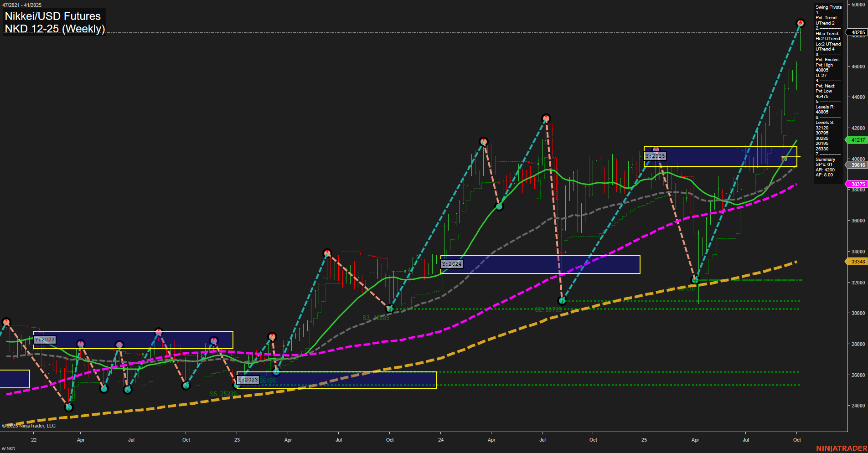
Task: Select the topmost red swing pivot marker near 48205
Action: (x=800, y=22)
